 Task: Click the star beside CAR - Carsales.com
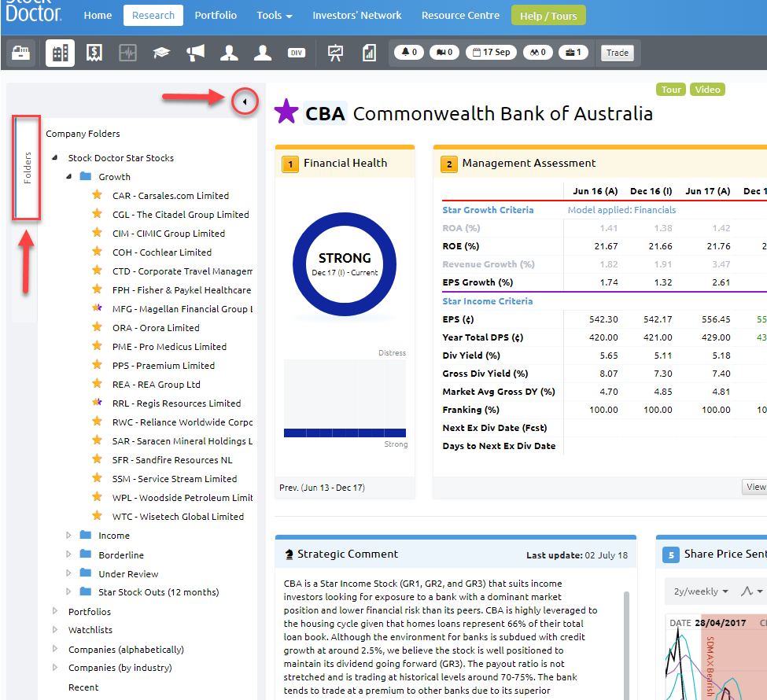tap(98, 195)
